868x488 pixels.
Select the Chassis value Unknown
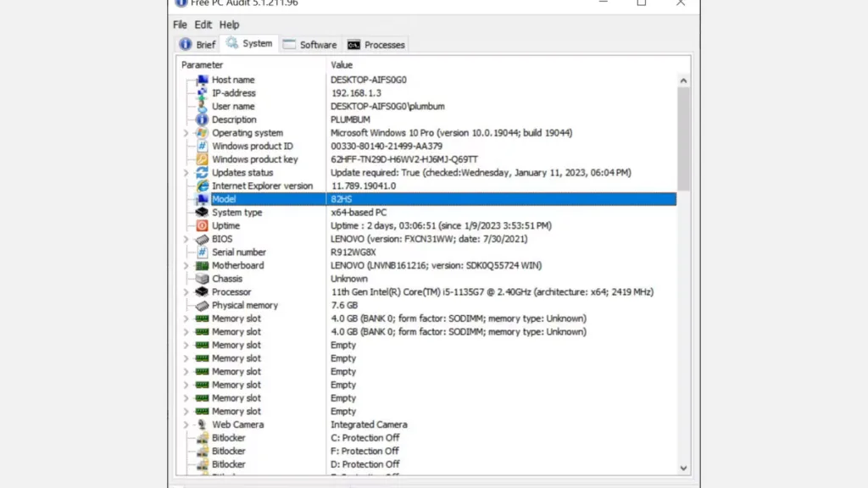tap(348, 279)
